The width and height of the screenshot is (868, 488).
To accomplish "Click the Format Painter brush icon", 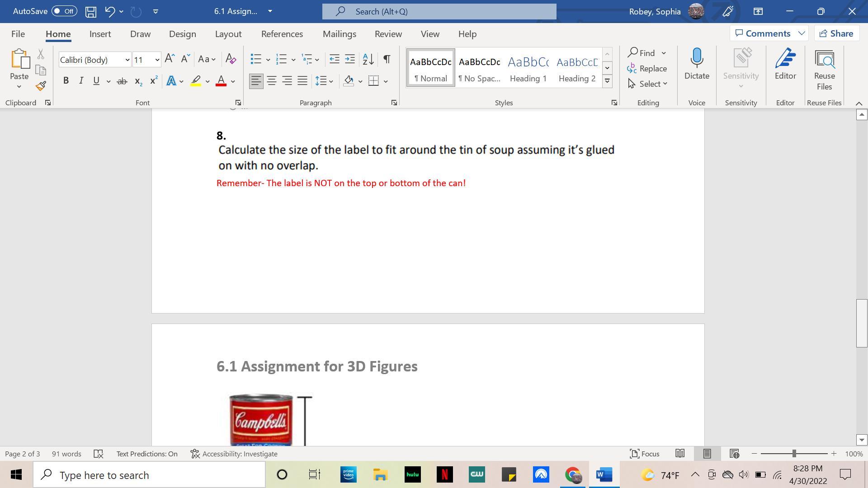I will pos(41,86).
